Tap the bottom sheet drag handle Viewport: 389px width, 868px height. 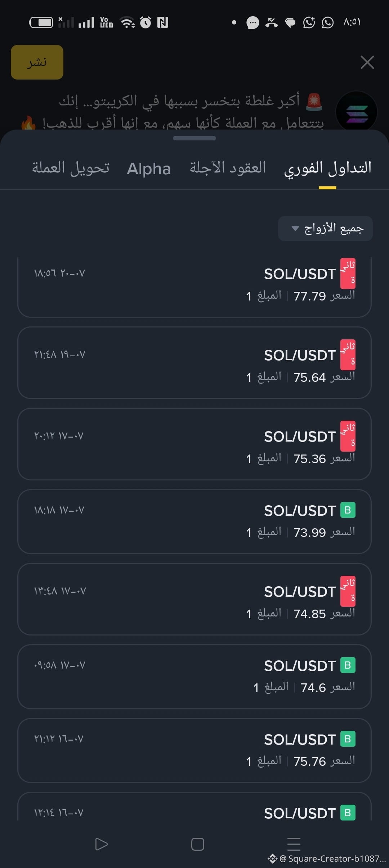point(194,138)
